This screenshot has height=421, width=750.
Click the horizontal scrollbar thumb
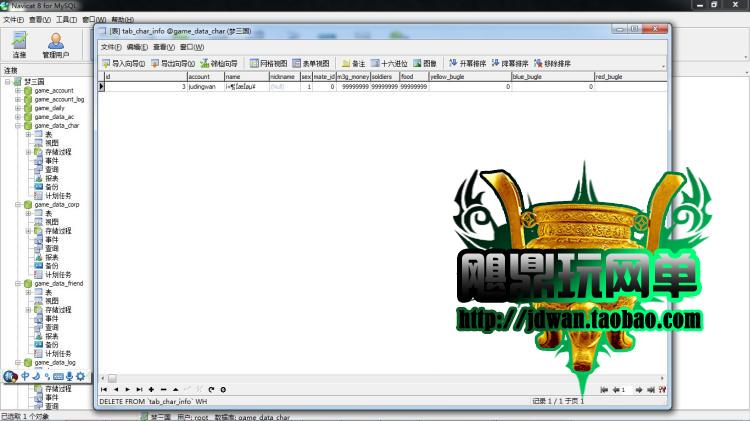click(x=112, y=378)
